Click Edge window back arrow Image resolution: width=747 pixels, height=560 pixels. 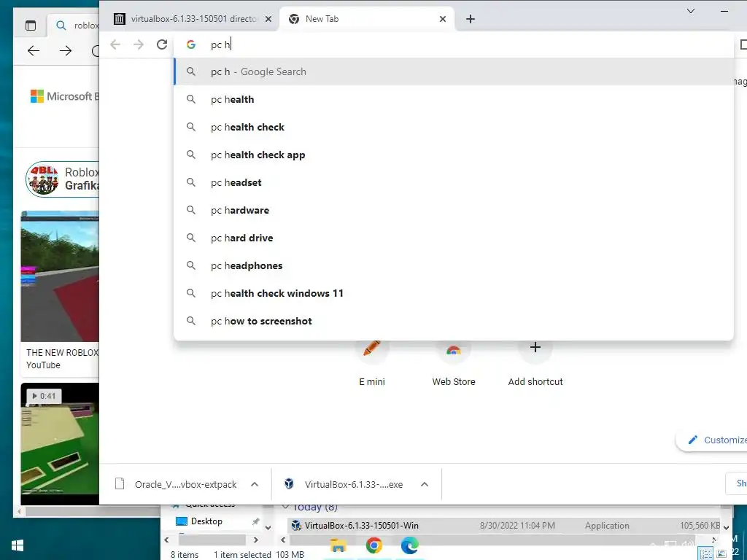(x=34, y=51)
